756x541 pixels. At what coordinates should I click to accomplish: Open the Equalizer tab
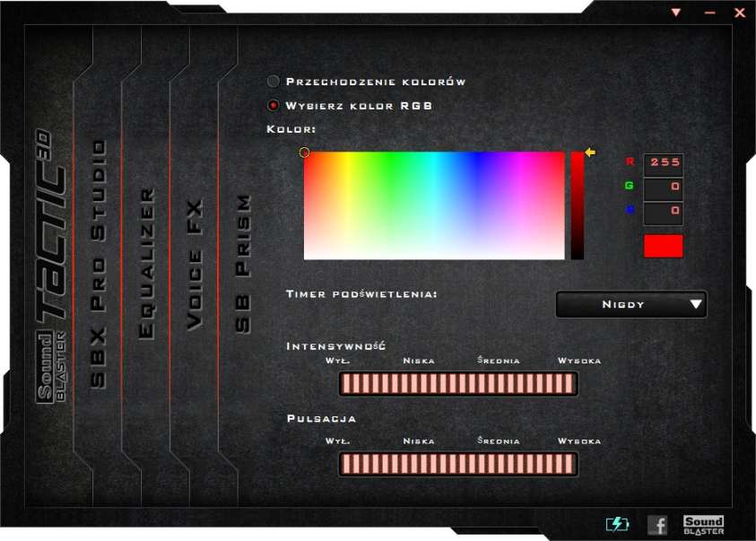pyautogui.click(x=147, y=263)
